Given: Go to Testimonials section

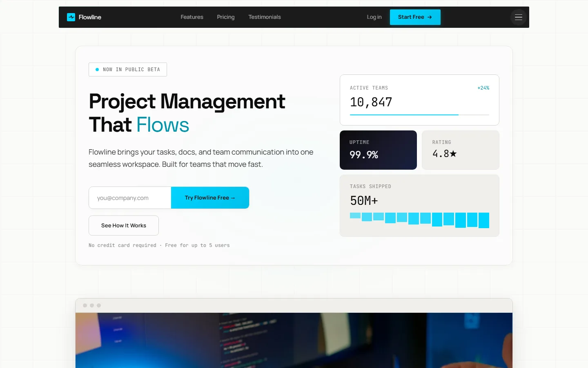Looking at the screenshot, I should pyautogui.click(x=264, y=17).
